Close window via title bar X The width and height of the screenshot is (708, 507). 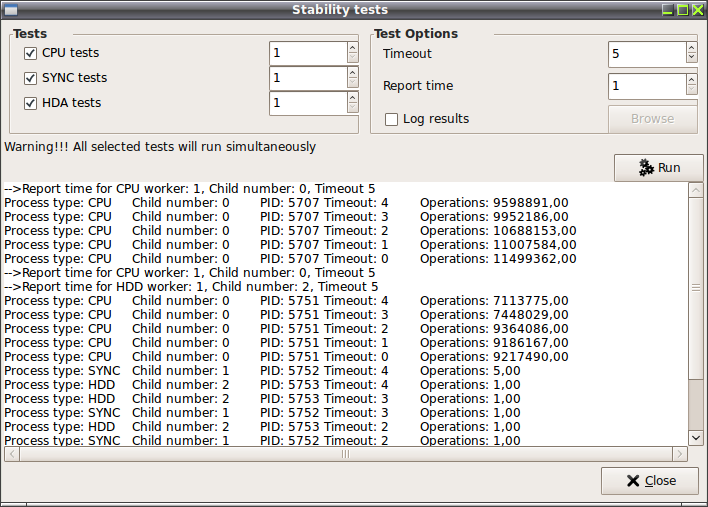[698, 10]
